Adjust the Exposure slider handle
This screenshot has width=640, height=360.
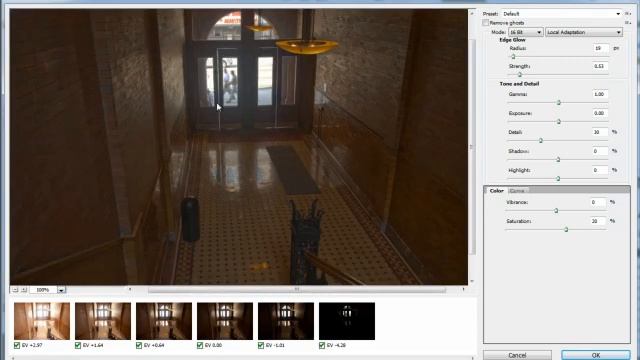(x=559, y=121)
